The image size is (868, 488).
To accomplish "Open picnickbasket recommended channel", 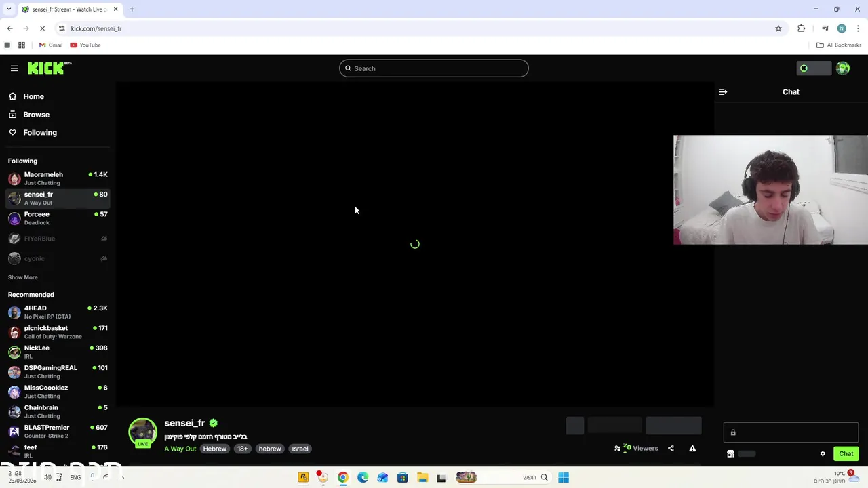I will (x=58, y=332).
